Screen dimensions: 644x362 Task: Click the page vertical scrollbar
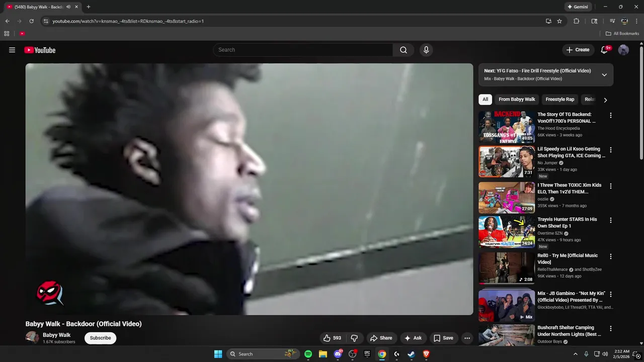tap(641, 103)
